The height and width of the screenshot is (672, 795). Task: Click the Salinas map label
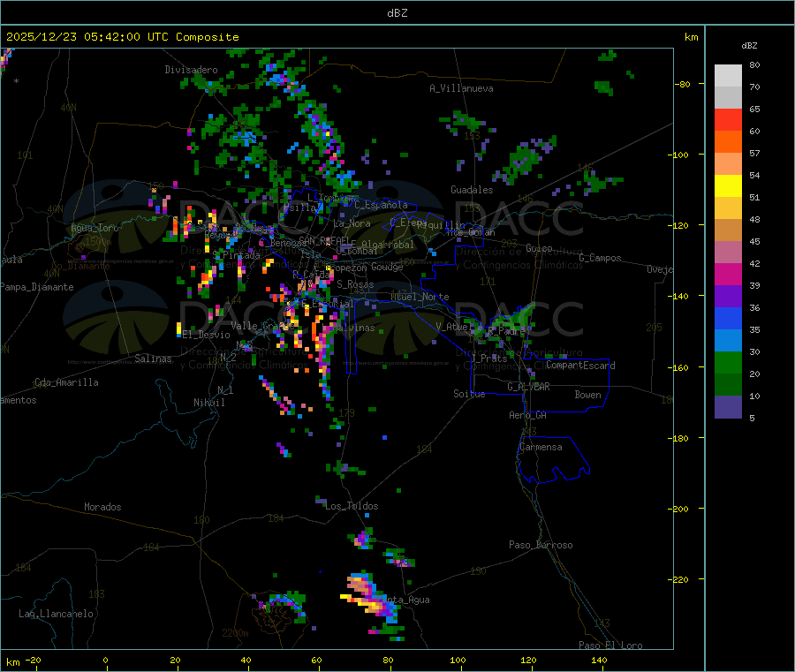coord(153,359)
